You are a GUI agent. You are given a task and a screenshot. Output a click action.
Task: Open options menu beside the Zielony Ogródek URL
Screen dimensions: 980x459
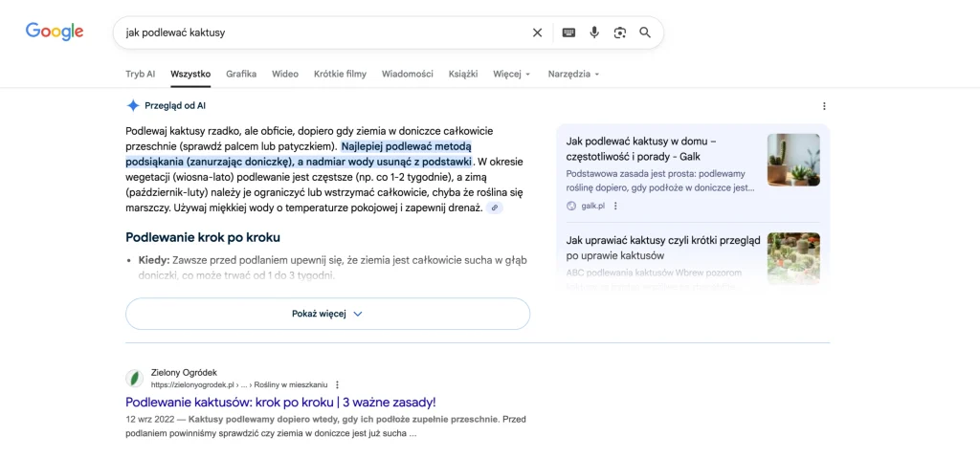(338, 384)
